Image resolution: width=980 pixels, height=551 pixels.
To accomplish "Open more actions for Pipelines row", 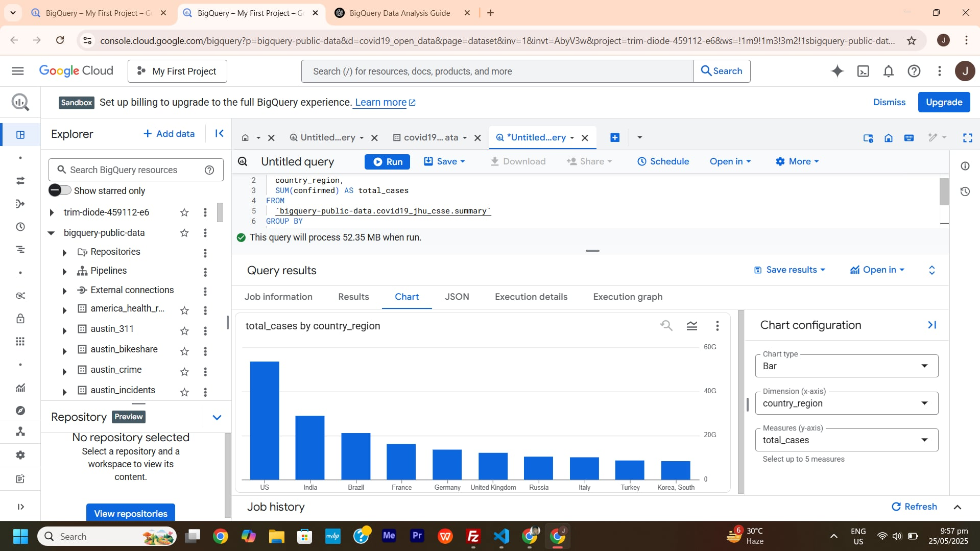I will click(x=205, y=272).
